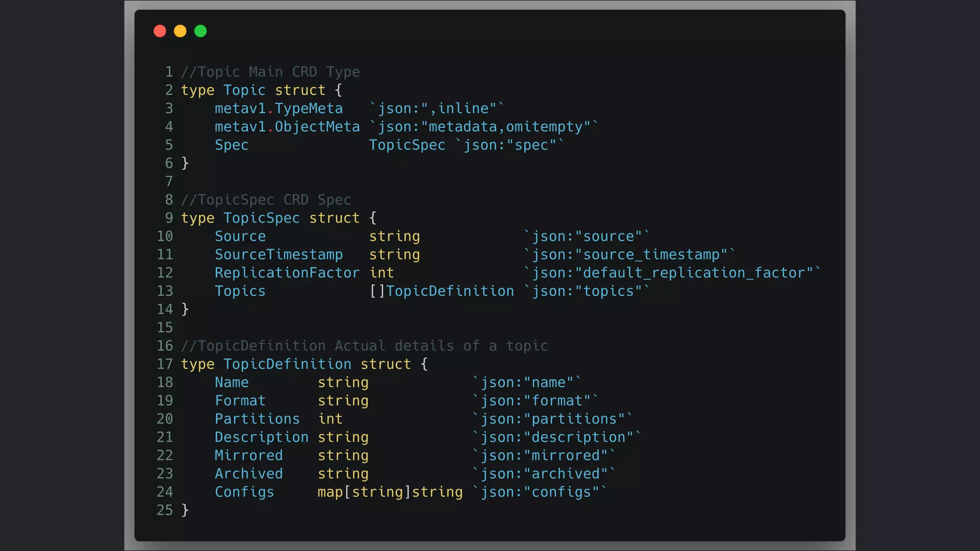Image resolution: width=980 pixels, height=551 pixels.
Task: Click the SourceTimestamp field name
Action: tap(278, 254)
